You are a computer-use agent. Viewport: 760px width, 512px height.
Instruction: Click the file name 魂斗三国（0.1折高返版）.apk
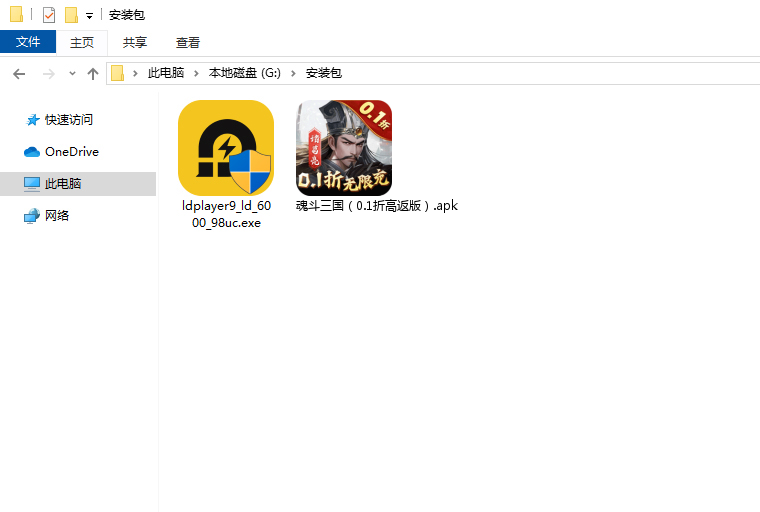click(x=377, y=206)
